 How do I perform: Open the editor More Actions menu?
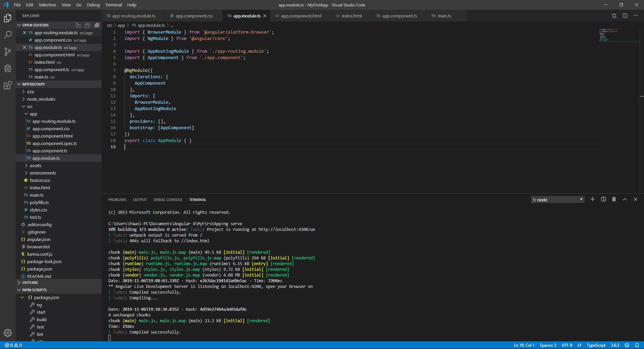point(636,16)
